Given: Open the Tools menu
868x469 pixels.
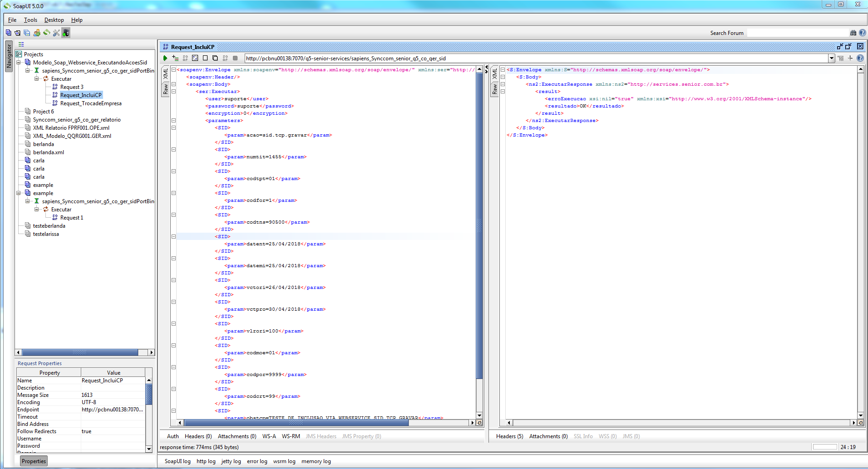Looking at the screenshot, I should point(30,20).
